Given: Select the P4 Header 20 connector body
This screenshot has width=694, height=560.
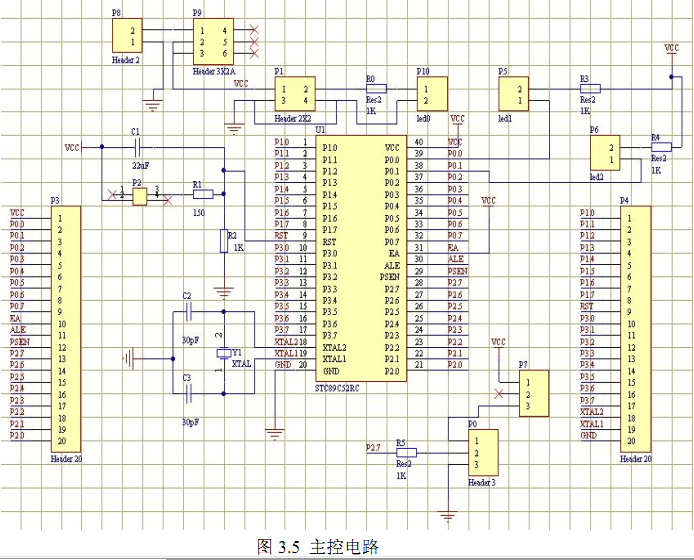Looking at the screenshot, I should tap(636, 328).
